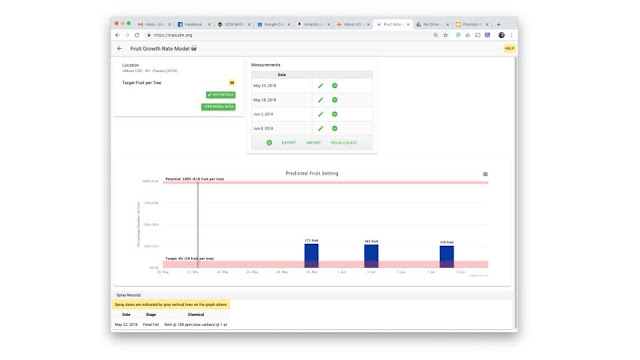Recalculate the fruit model
Viewport: 640px width, 360px height.
[344, 143]
